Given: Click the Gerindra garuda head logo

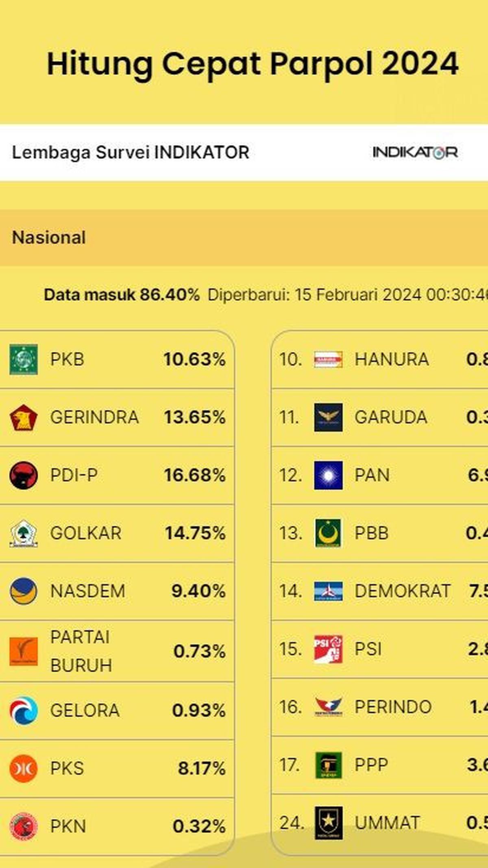Looking at the screenshot, I should click(x=24, y=418).
